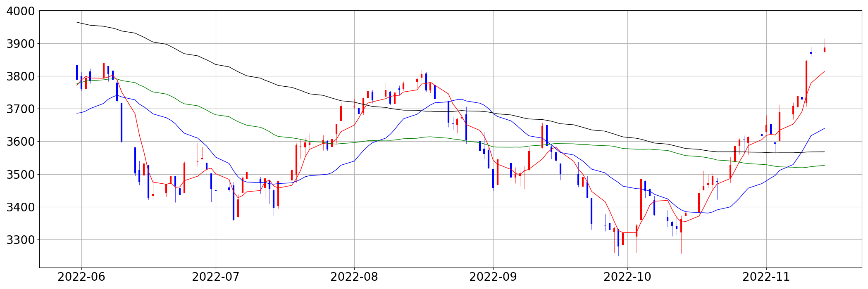
Task: Click the 2022-11 date label
Action: coord(766,277)
